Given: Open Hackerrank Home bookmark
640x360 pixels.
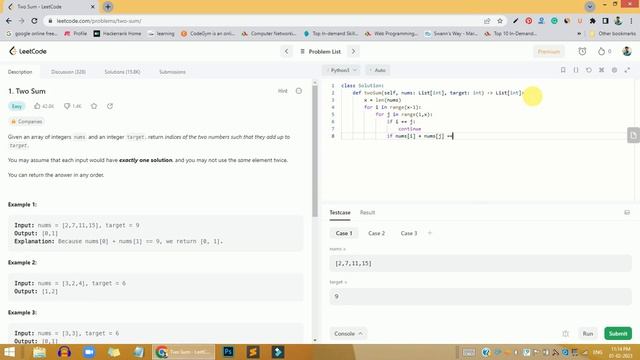Looking at the screenshot, I should [117, 33].
